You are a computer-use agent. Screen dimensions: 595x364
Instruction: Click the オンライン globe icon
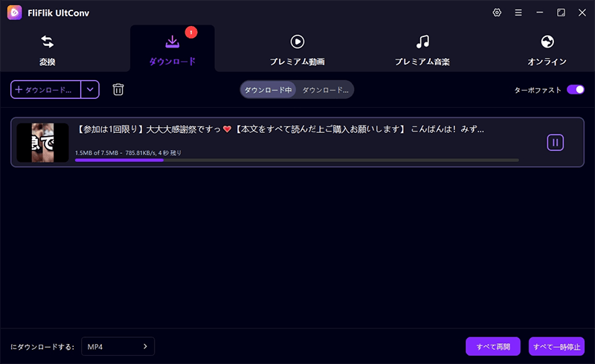pyautogui.click(x=547, y=42)
